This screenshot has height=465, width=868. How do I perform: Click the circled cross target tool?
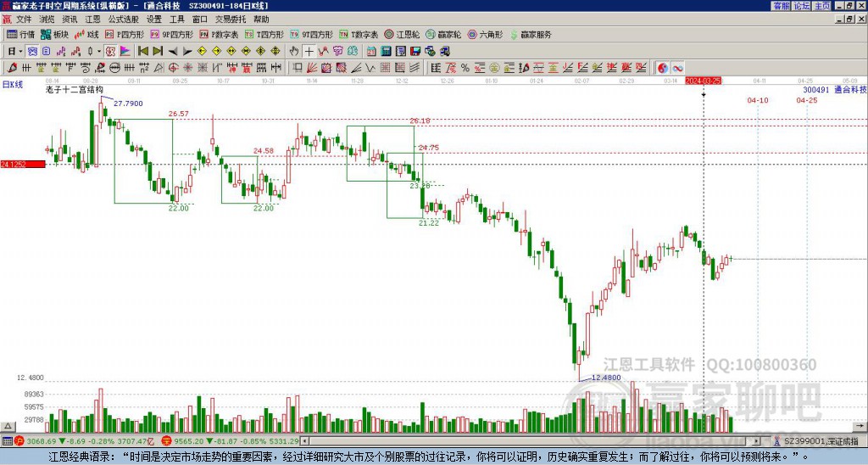pos(173,68)
